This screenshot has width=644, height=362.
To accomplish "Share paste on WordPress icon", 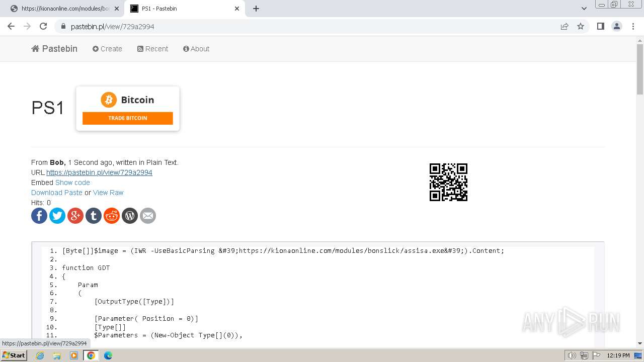I will pyautogui.click(x=130, y=216).
